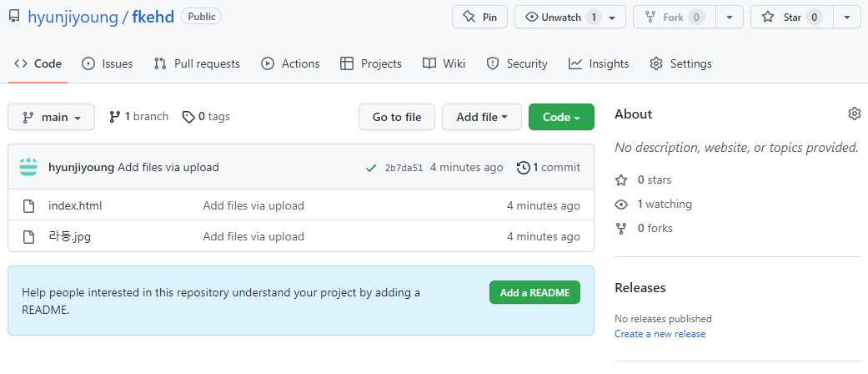
Task: Open the Wiki tab
Action: pyautogui.click(x=444, y=63)
